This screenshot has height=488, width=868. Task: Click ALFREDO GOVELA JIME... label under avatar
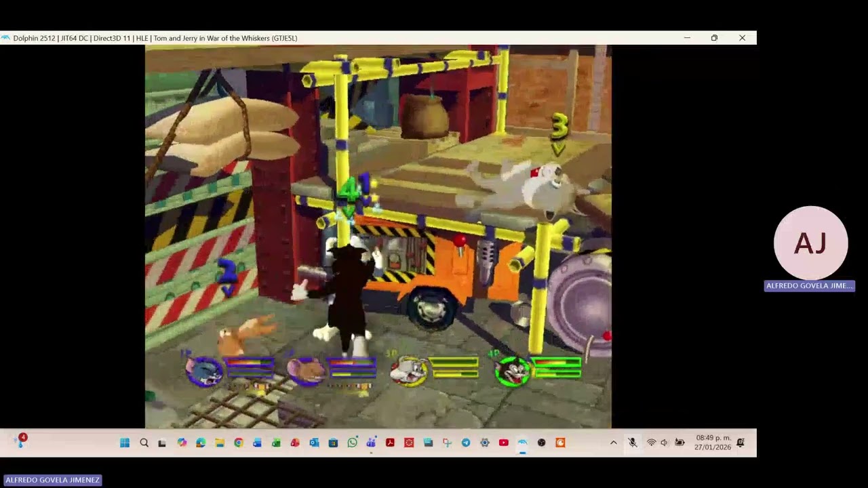(x=809, y=286)
